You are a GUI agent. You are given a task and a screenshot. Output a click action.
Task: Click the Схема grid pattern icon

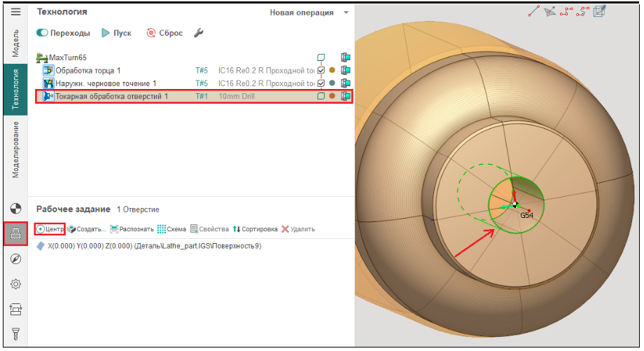[x=171, y=229]
